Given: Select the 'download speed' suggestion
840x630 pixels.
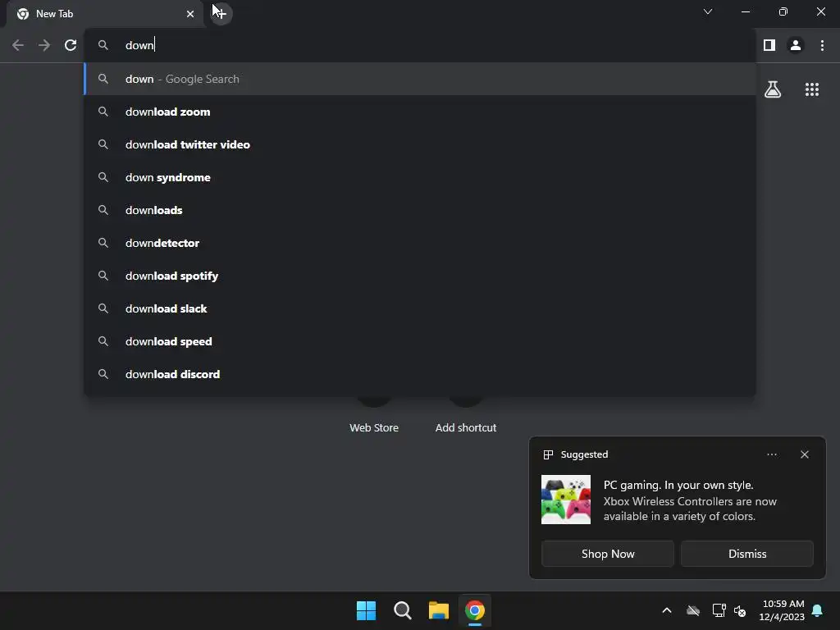Looking at the screenshot, I should (x=421, y=341).
